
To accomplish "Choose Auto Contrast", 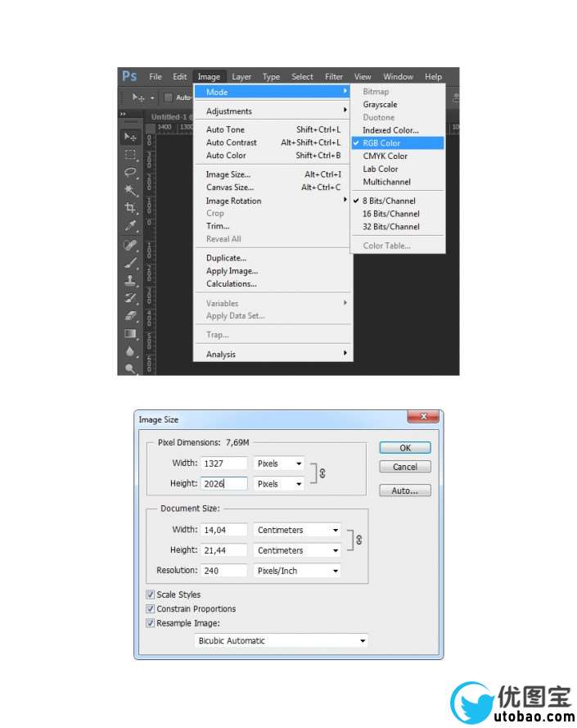I will tap(273, 142).
